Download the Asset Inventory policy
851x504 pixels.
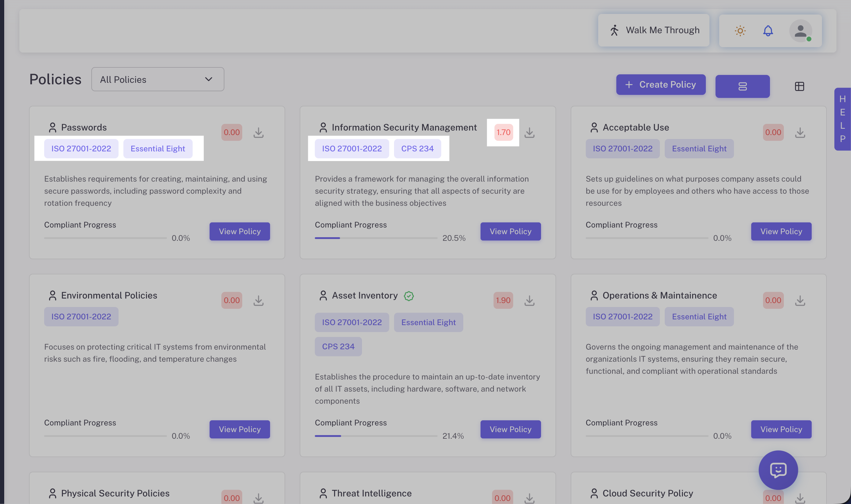coord(529,300)
